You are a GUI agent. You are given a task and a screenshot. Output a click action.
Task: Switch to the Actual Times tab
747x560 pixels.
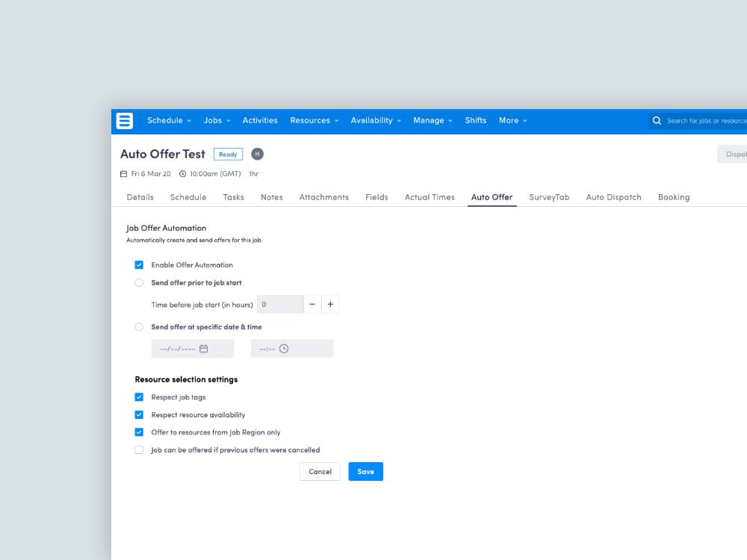coord(430,197)
